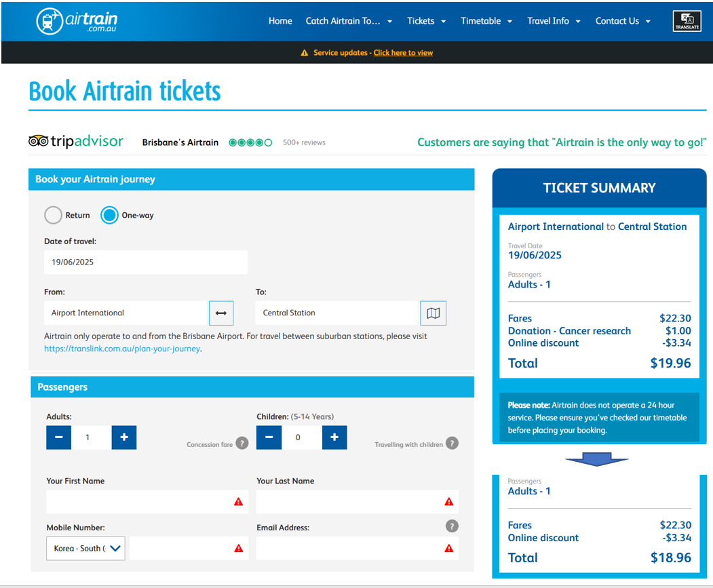Screen dimensions: 713x588
Task: Click 'Concession fare' label text
Action: coord(210,445)
